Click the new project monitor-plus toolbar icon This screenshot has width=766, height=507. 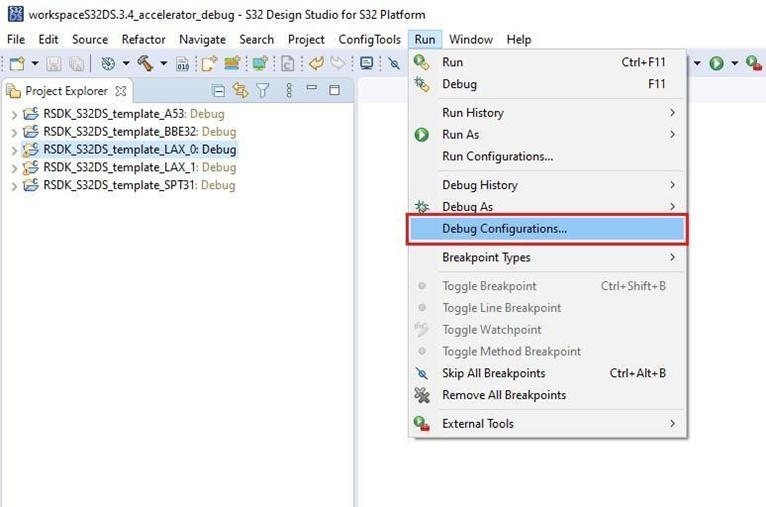pos(260,63)
